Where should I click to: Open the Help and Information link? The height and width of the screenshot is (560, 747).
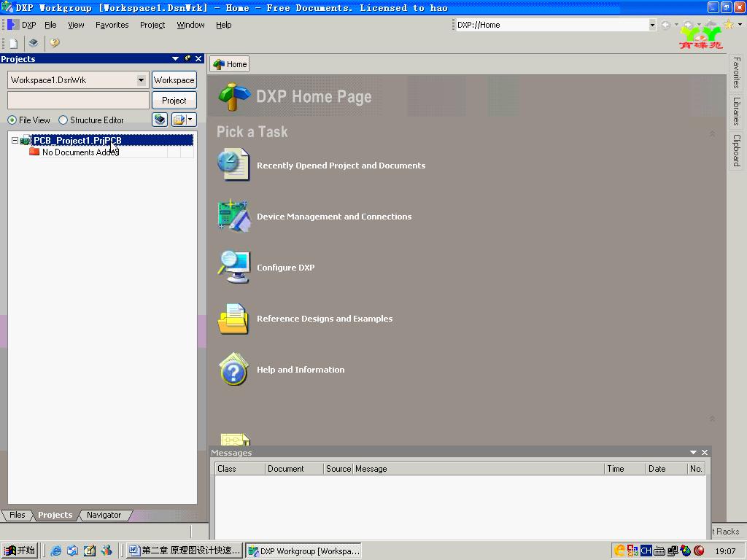[x=301, y=370]
